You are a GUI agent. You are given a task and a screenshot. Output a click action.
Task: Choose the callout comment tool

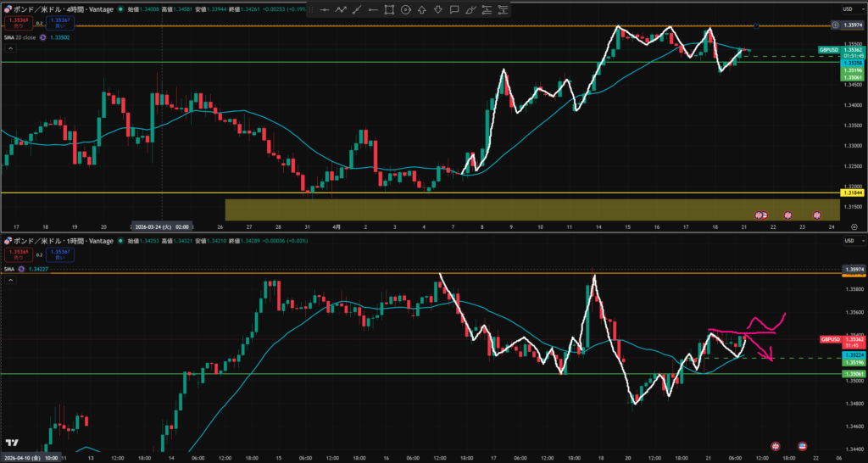[454, 10]
